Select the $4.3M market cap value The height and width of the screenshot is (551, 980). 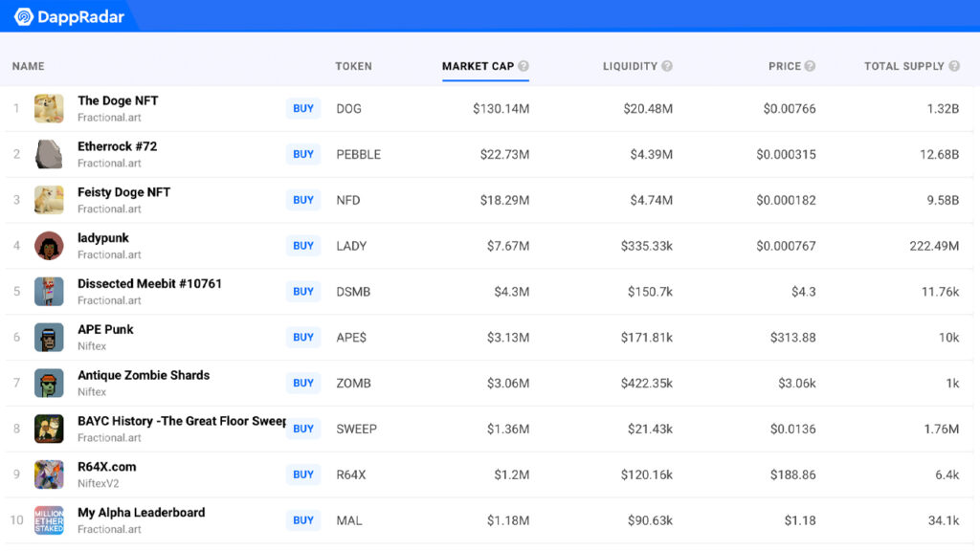[511, 292]
